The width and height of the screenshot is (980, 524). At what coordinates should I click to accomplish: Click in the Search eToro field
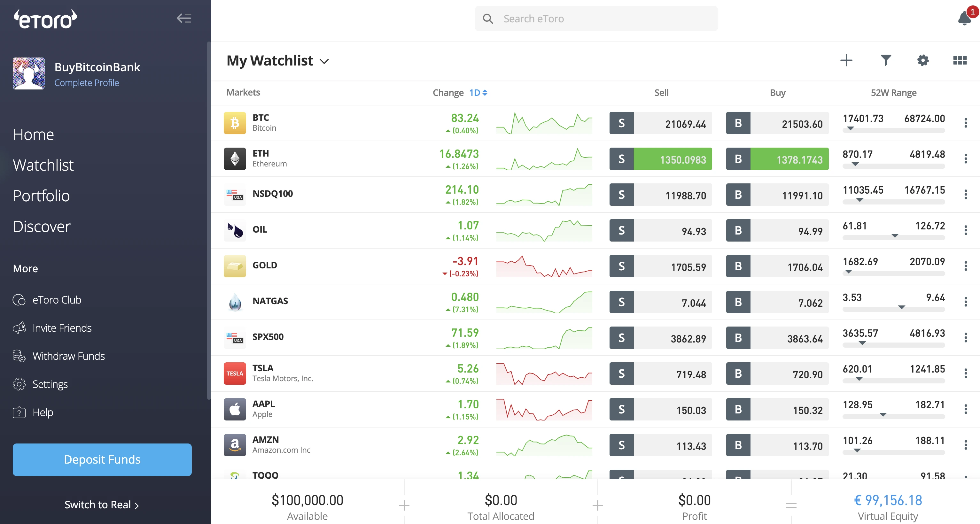(596, 19)
